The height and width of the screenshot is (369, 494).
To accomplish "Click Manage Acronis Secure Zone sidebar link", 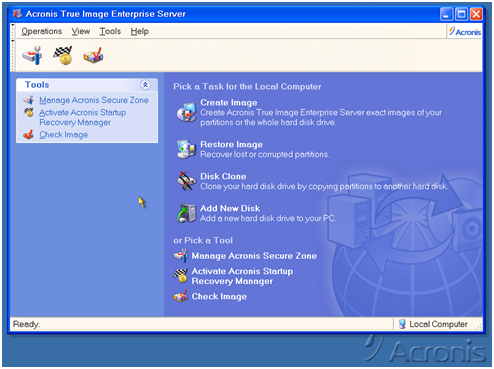I will point(94,100).
